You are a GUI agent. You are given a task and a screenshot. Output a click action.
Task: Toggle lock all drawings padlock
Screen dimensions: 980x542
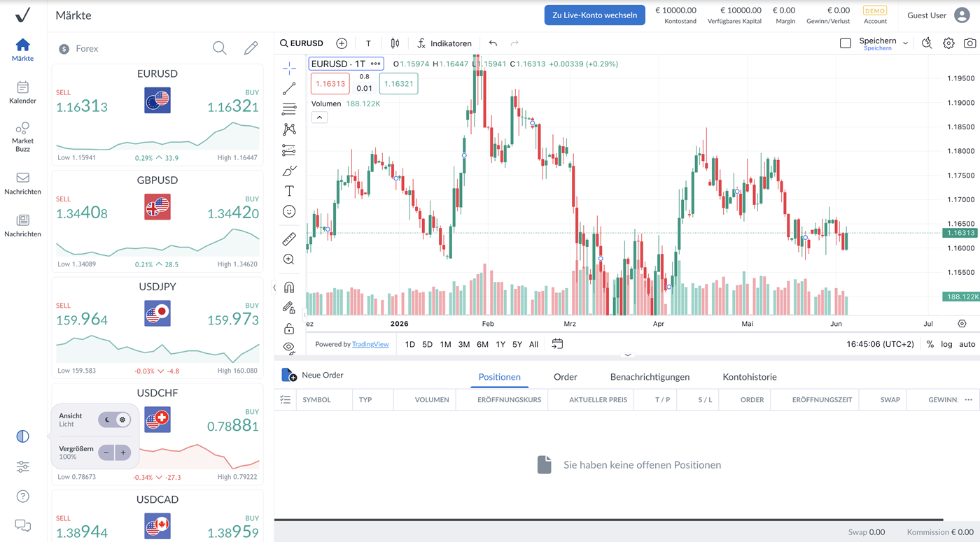[x=289, y=328]
